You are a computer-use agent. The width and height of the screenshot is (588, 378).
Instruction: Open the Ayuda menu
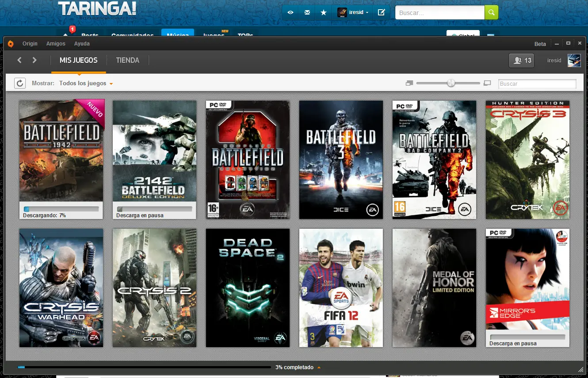(x=82, y=44)
